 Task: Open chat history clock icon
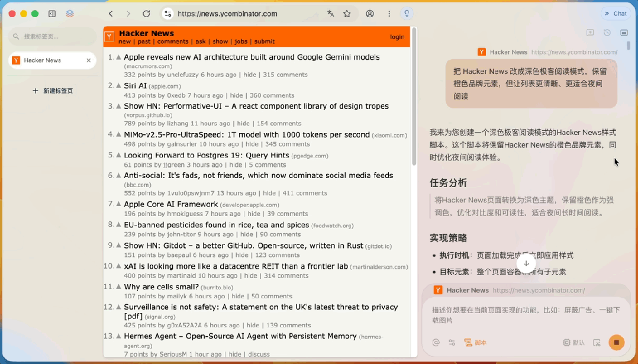[x=607, y=33]
